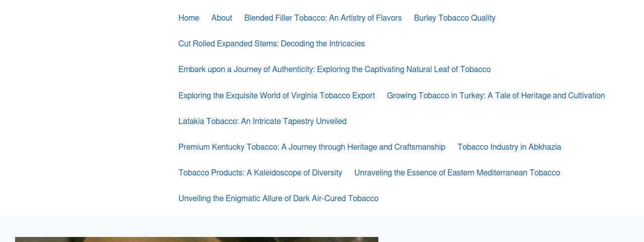The width and height of the screenshot is (644, 242).
Task: Select Premium Kentucky Tobacco navigation link
Action: coord(312,147)
